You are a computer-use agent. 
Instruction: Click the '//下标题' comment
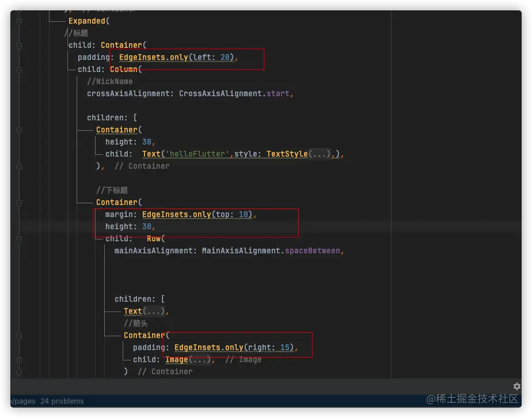(112, 191)
